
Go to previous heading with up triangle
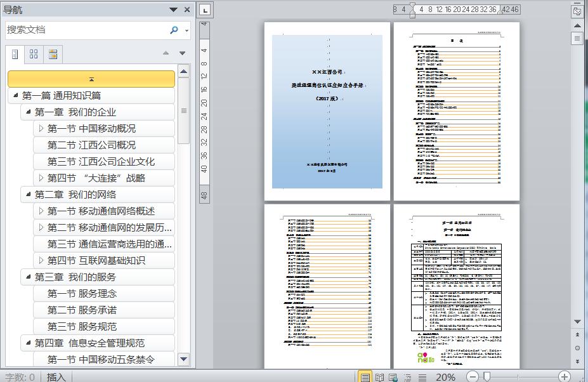(166, 53)
